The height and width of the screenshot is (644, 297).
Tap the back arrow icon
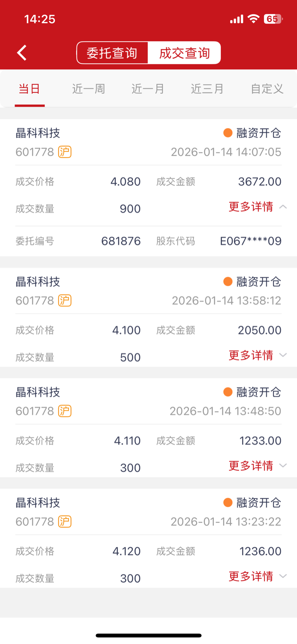pos(22,53)
